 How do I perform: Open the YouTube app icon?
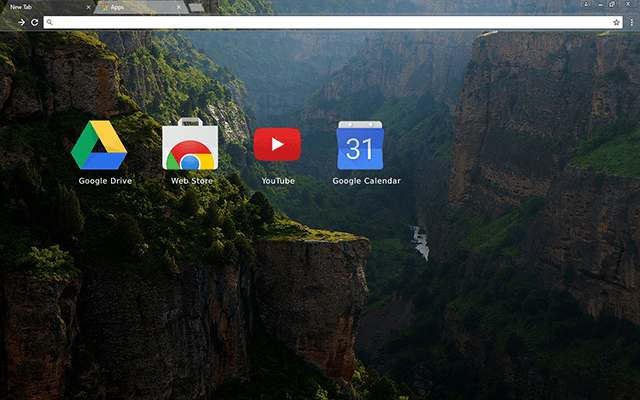point(277,144)
